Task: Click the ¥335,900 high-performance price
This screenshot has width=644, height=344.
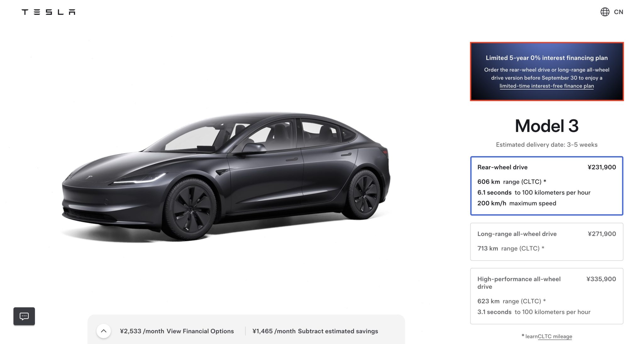Action: point(601,279)
